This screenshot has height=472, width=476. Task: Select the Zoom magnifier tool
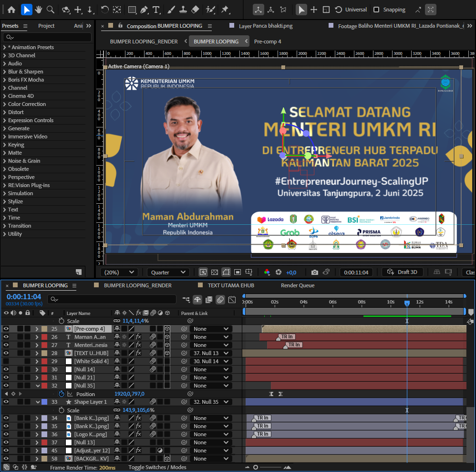tap(51, 10)
